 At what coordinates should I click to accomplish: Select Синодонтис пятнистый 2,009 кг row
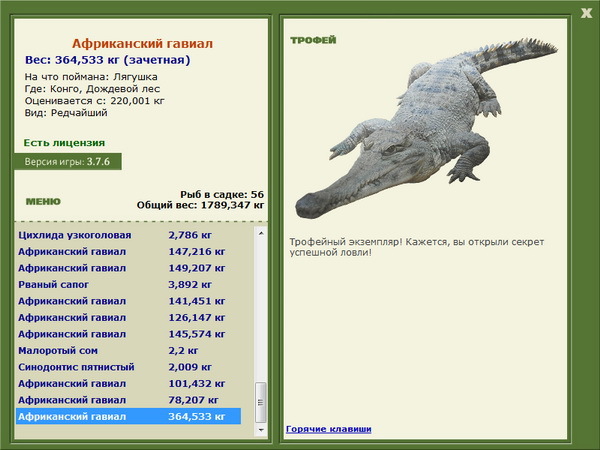click(129, 367)
